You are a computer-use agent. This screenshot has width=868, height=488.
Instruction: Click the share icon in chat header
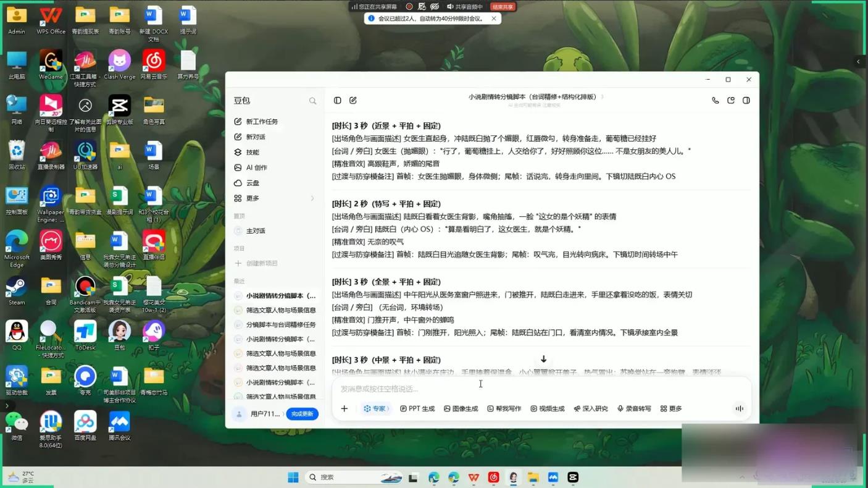coord(731,100)
